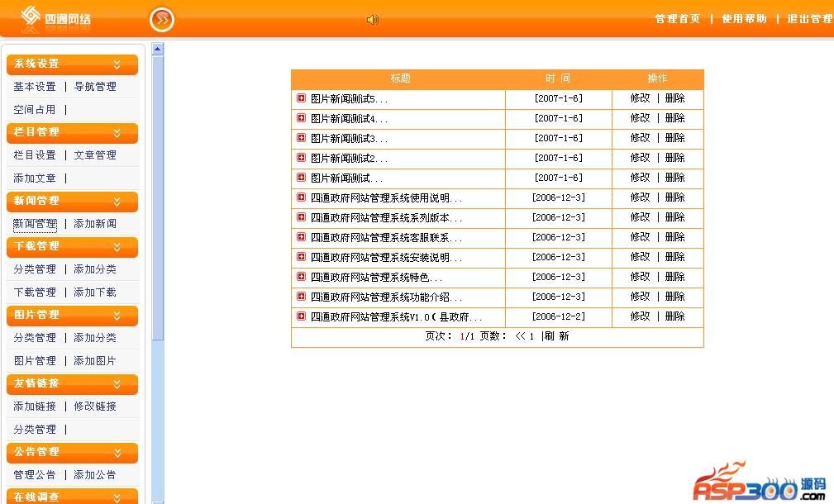Click red arrow icon beside 图片新闻测试2
Screen dimensions: 834x504
point(301,157)
